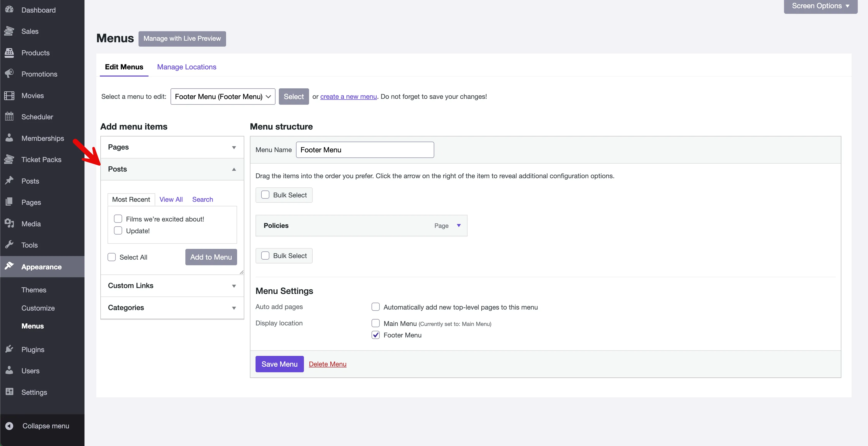Click the Posts pushpin icon in sidebar
868x446 pixels.
9,180
